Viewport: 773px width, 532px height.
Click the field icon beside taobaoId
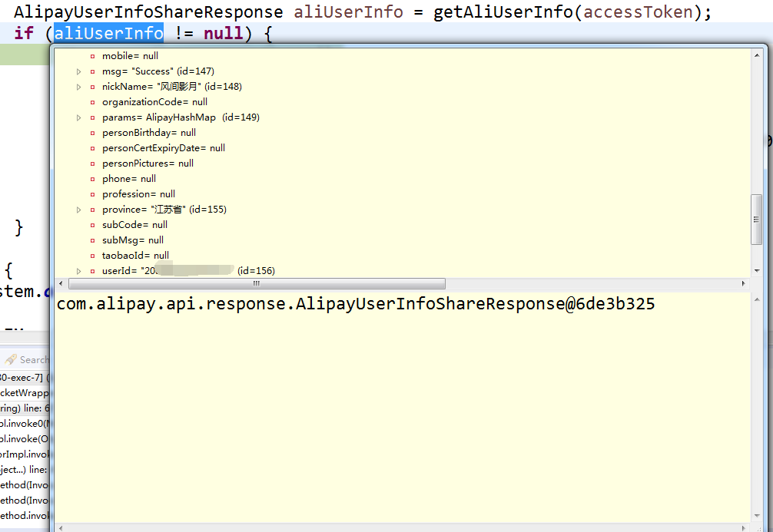93,256
